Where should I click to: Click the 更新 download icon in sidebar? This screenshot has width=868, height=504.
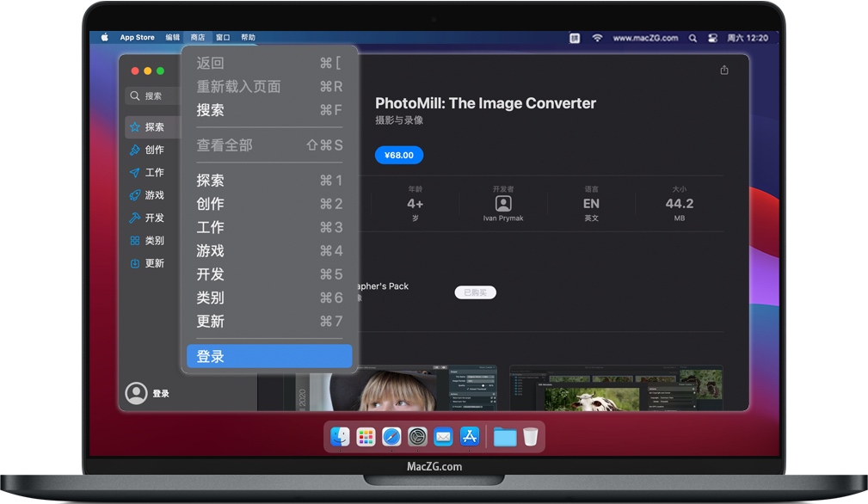(x=134, y=263)
